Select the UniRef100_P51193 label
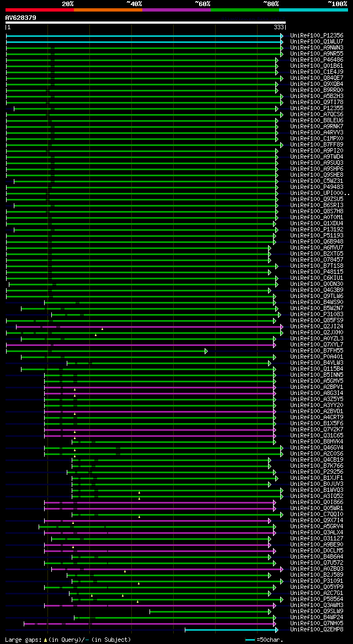This screenshot has width=353, height=644. tap(317, 236)
